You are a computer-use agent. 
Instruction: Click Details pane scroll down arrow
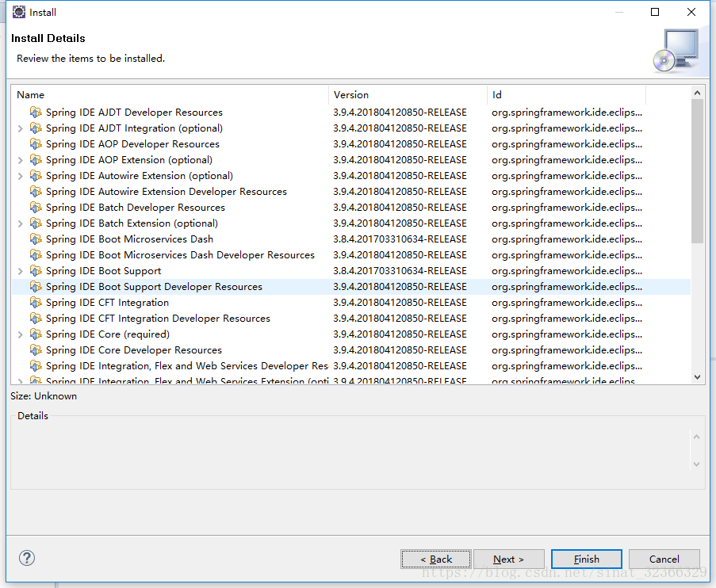coord(696,464)
